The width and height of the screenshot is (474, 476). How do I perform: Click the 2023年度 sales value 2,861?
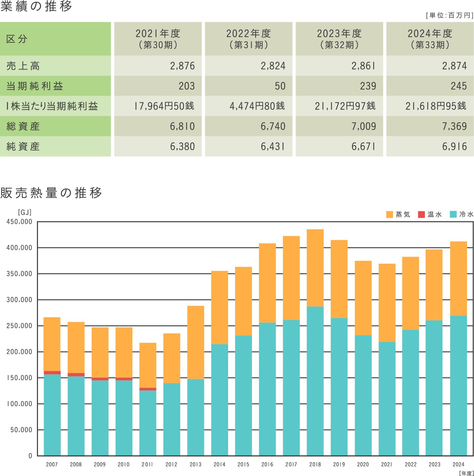(x=363, y=66)
